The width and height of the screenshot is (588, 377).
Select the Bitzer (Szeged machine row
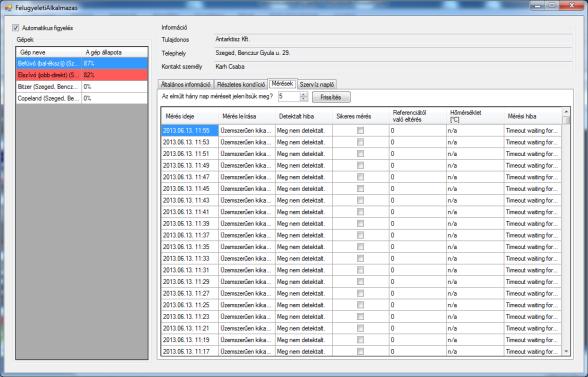click(82, 87)
